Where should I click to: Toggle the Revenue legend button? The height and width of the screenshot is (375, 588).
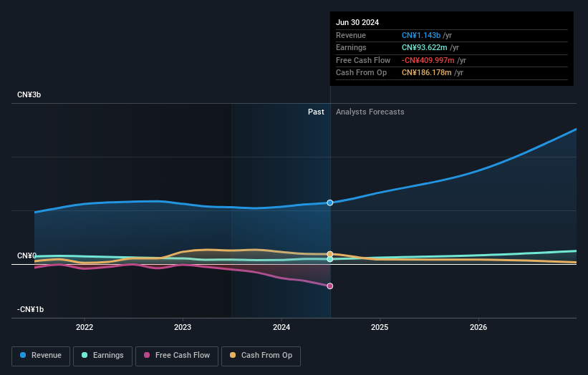click(x=41, y=356)
